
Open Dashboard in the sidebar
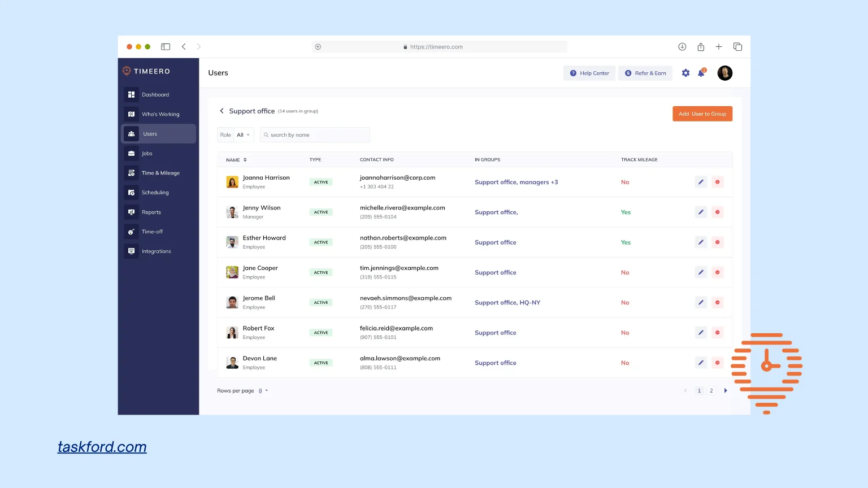click(155, 95)
